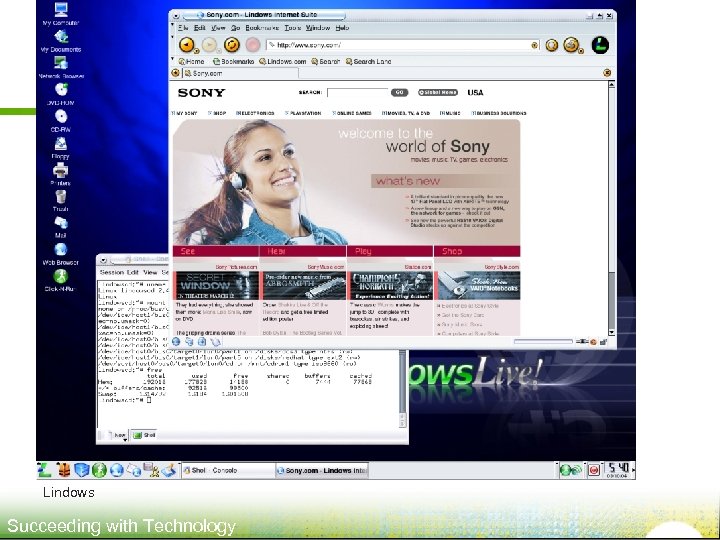Open the back button history dropdown arrow
The height and width of the screenshot is (540, 720).
(196, 51)
